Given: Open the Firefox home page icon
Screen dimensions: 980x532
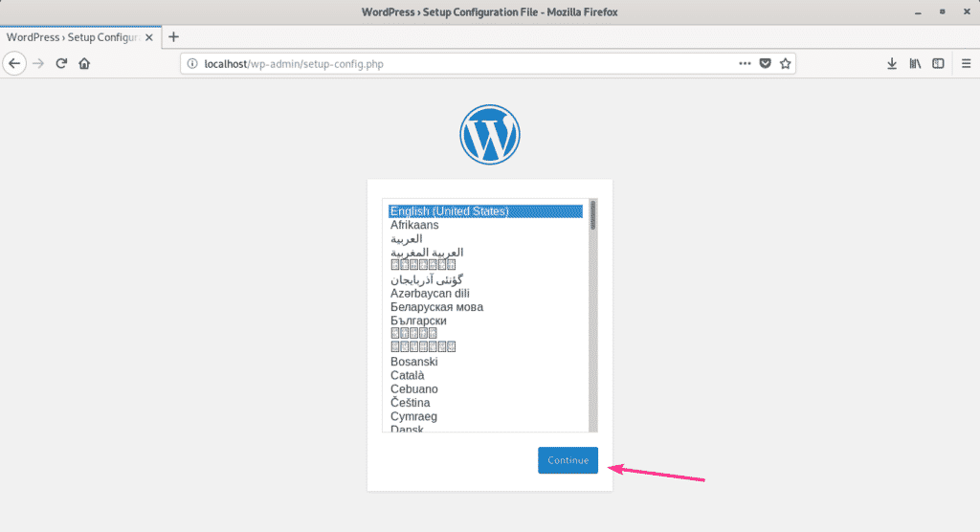Looking at the screenshot, I should [84, 64].
